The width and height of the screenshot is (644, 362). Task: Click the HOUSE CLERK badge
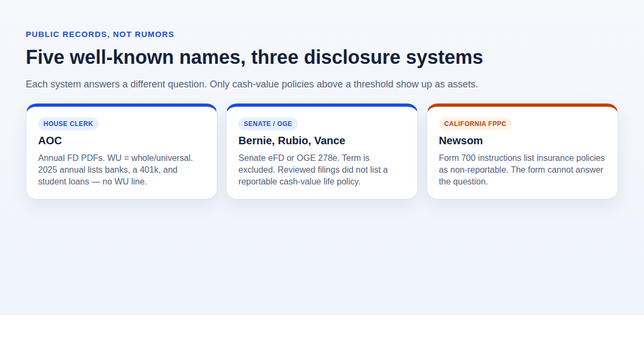[68, 124]
